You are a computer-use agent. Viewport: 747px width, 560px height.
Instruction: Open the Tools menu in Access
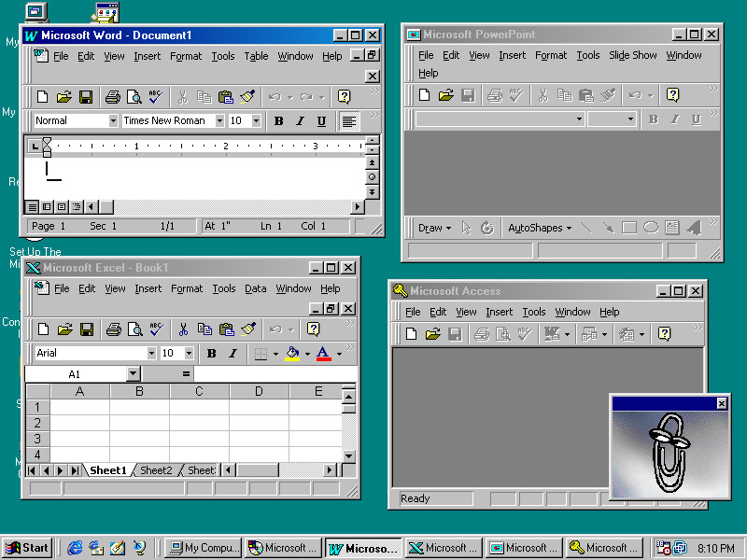[533, 312]
